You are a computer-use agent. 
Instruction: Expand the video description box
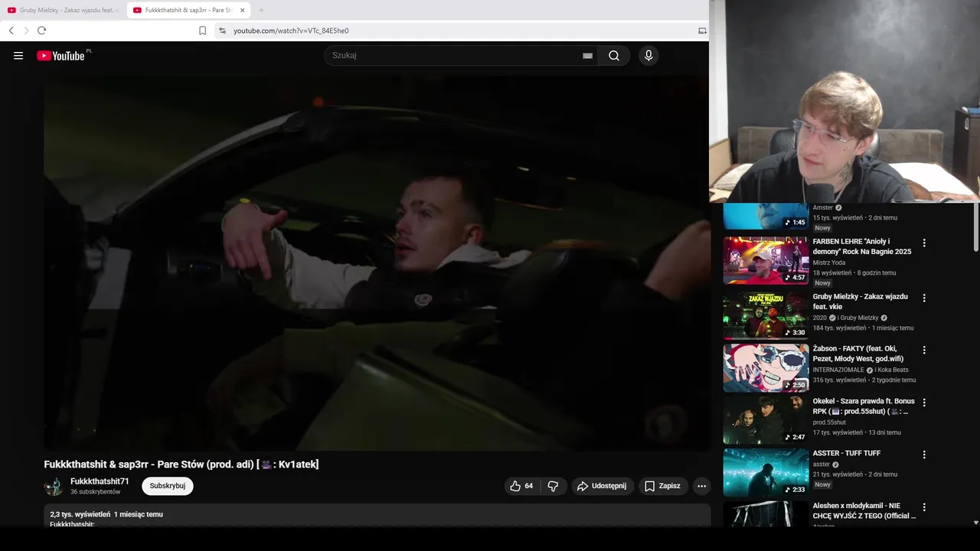(377, 516)
